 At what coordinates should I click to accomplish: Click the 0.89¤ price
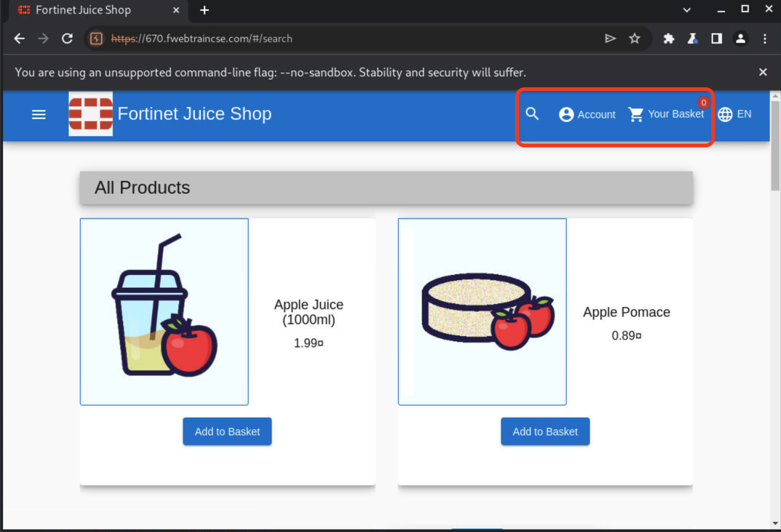(626, 335)
